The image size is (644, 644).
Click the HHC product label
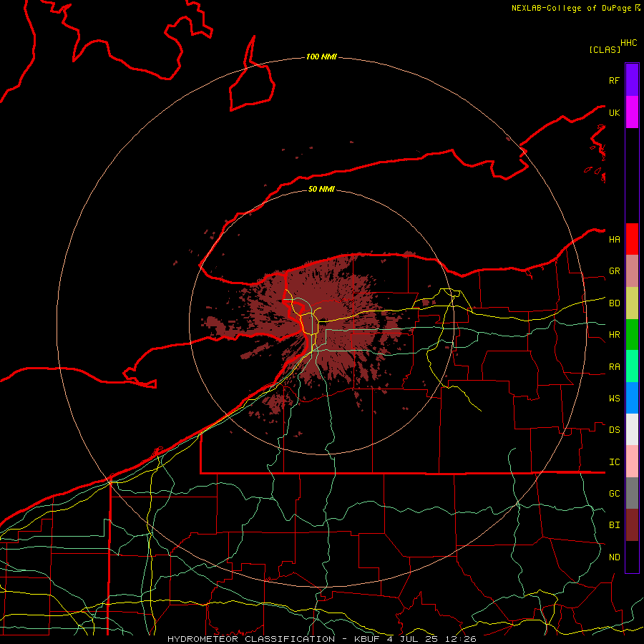tap(629, 43)
